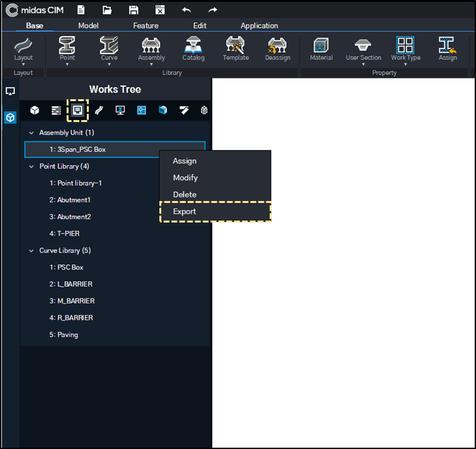Select the highlighted library tab icon in Works Tree

pos(78,110)
